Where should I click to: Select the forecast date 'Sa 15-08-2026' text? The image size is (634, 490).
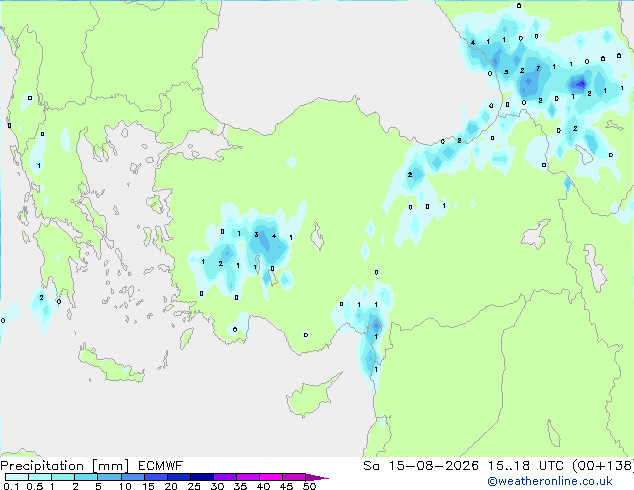421,466
